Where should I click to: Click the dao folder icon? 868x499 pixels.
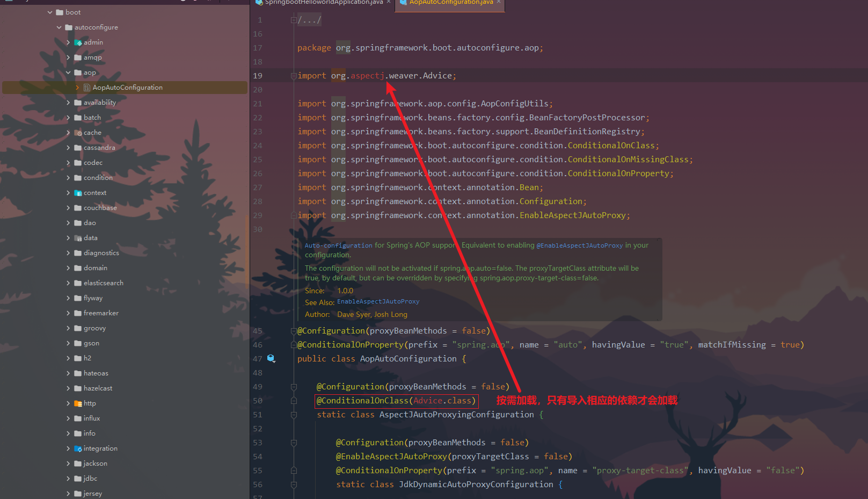tap(78, 223)
